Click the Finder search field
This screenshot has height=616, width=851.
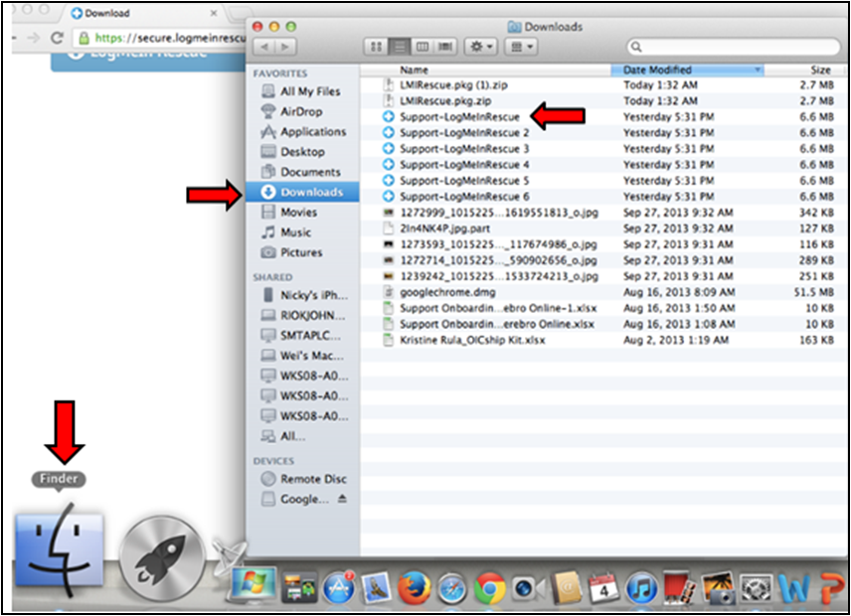pyautogui.click(x=733, y=47)
